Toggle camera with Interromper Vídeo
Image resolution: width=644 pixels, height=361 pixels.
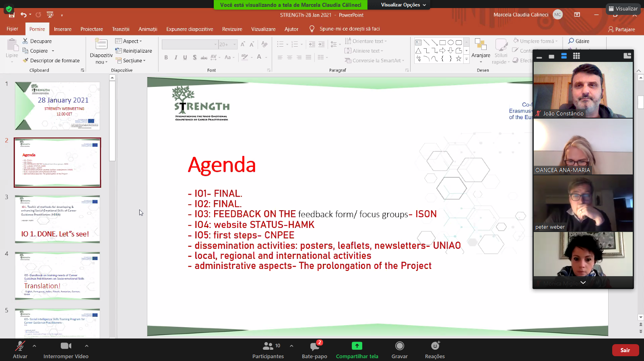pos(66,346)
